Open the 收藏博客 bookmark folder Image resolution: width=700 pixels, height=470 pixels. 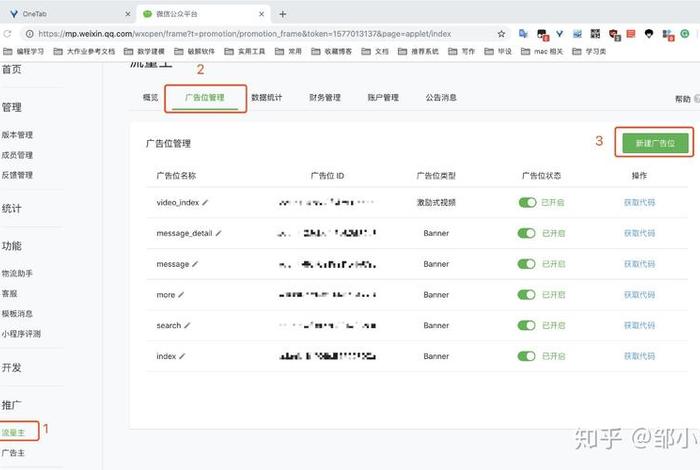click(331, 52)
